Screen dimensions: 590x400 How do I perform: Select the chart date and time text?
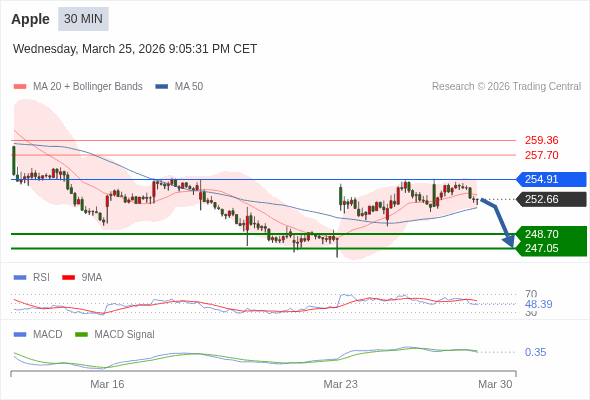tap(135, 49)
